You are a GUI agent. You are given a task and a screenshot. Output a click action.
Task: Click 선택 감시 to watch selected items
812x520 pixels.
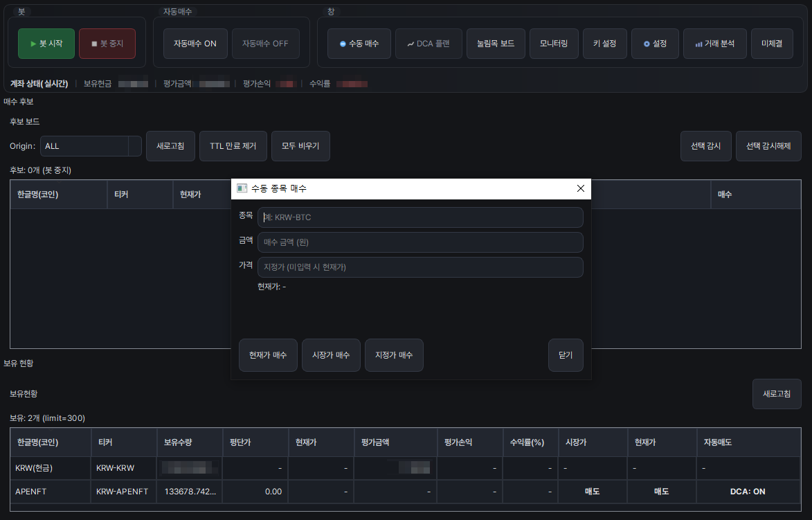tap(705, 145)
